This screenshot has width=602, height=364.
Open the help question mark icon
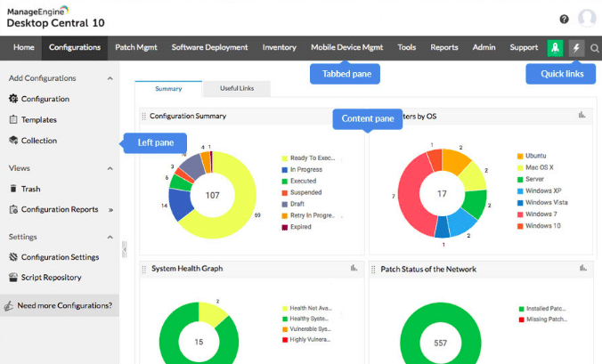pyautogui.click(x=564, y=19)
